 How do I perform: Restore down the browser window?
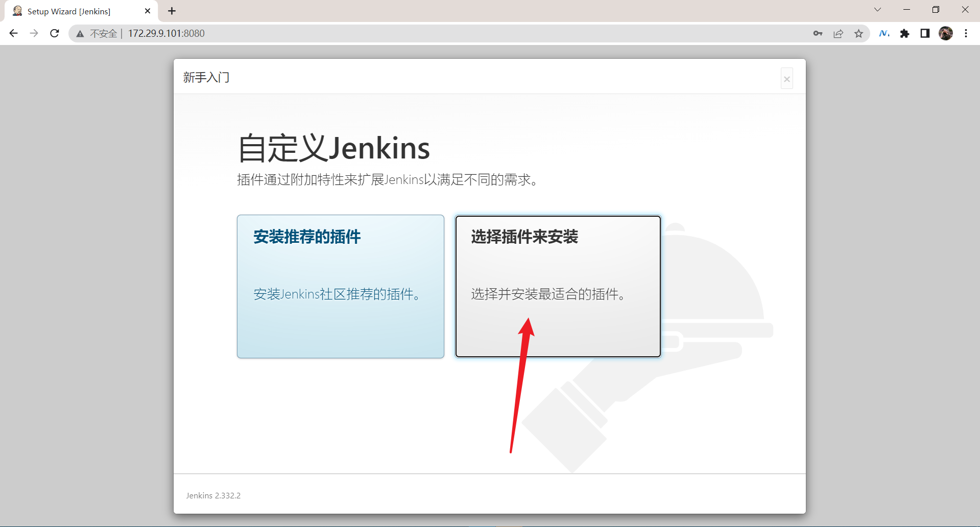936,10
